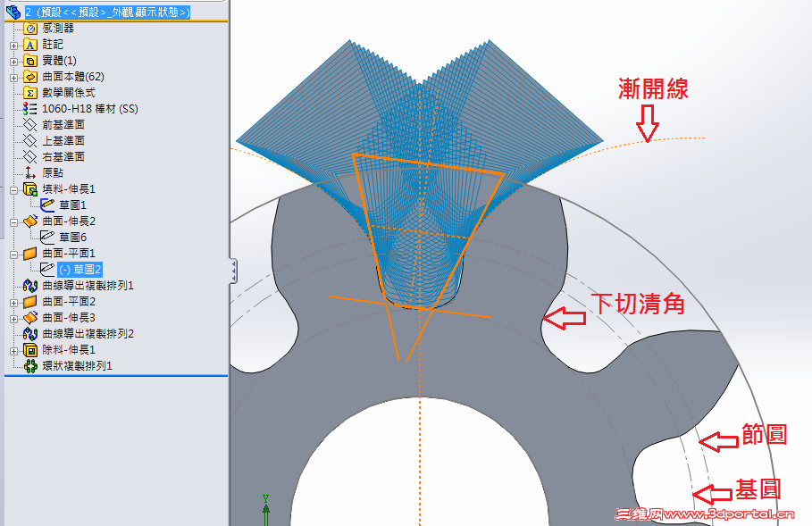Select 曲線導出複製排列2 in the tree

(x=88, y=333)
